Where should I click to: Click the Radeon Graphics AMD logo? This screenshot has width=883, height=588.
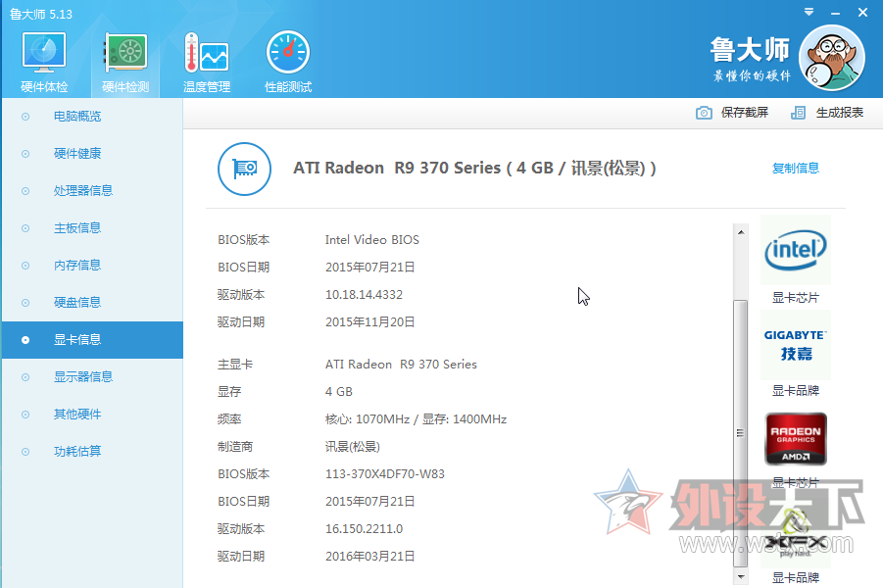point(796,439)
